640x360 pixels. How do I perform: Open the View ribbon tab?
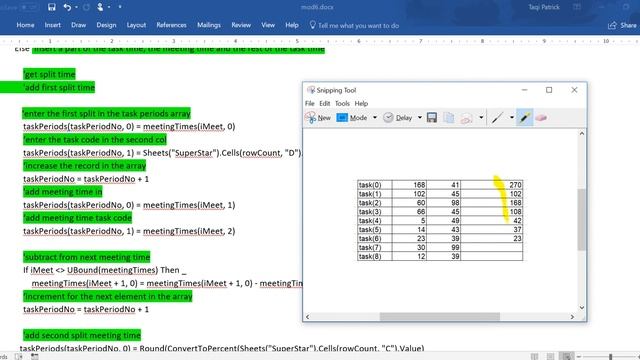[x=268, y=25]
